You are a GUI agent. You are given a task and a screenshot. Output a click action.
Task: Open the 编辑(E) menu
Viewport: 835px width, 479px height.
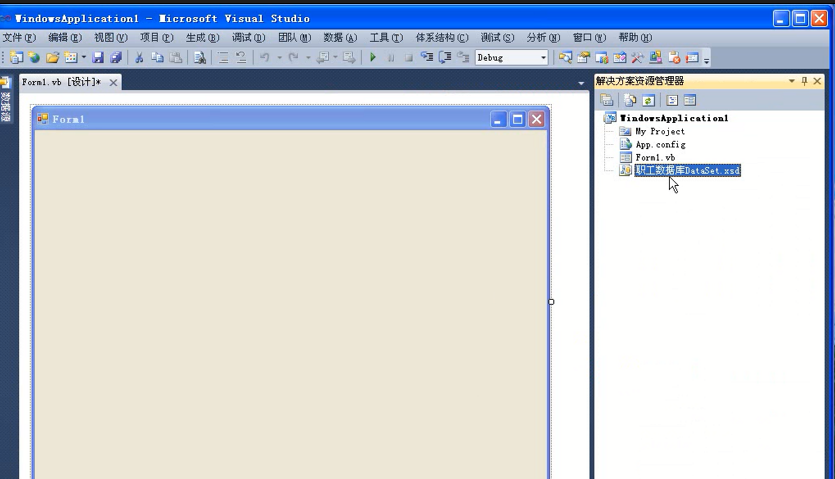[x=65, y=38]
